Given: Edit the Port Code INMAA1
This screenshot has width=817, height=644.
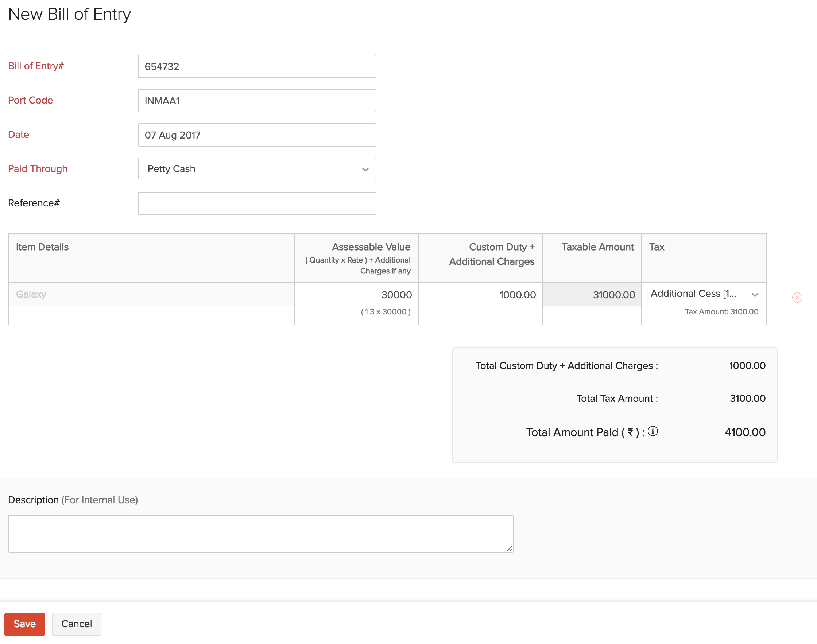Looking at the screenshot, I should click(x=257, y=101).
